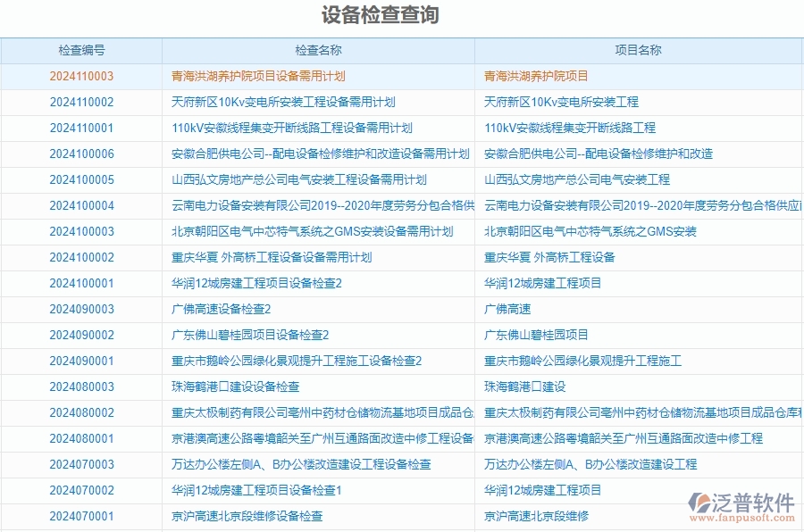Open inspection number 2024110003
This screenshot has width=804, height=532.
click(x=83, y=76)
